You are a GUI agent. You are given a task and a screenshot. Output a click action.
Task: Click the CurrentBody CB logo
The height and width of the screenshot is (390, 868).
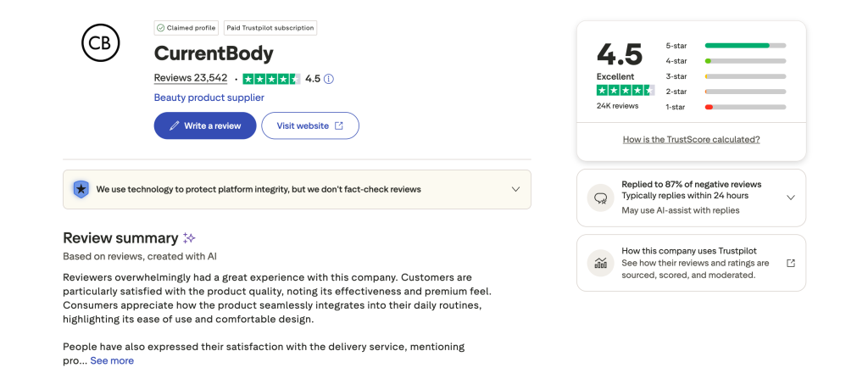[100, 43]
